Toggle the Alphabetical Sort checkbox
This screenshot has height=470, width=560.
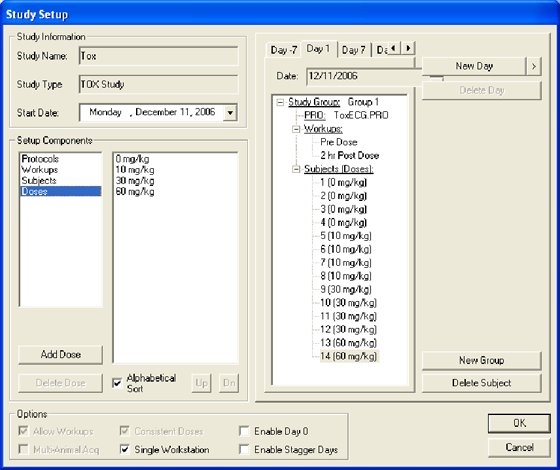click(117, 383)
